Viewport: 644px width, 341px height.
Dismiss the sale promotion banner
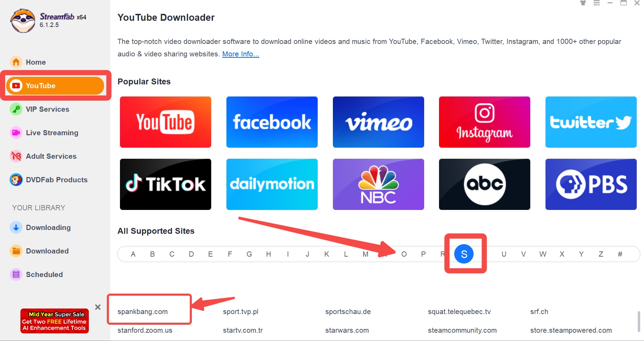98,307
